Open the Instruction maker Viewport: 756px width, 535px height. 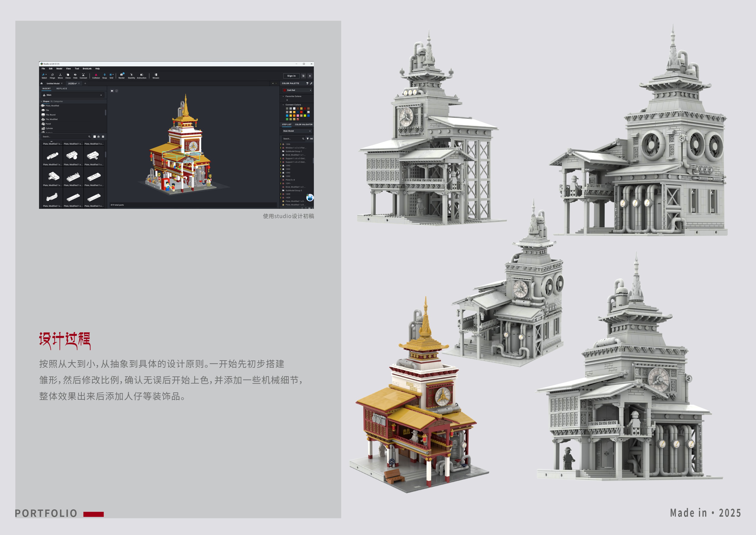coord(142,76)
